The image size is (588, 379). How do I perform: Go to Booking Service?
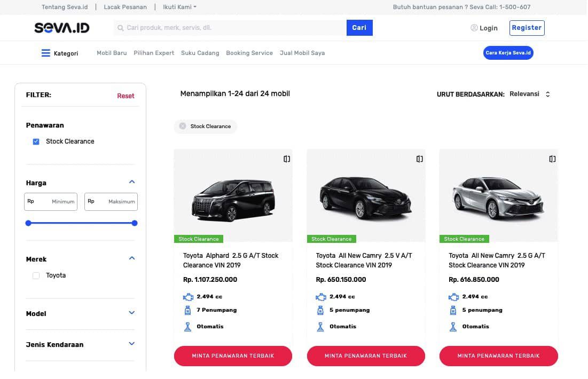249,53
